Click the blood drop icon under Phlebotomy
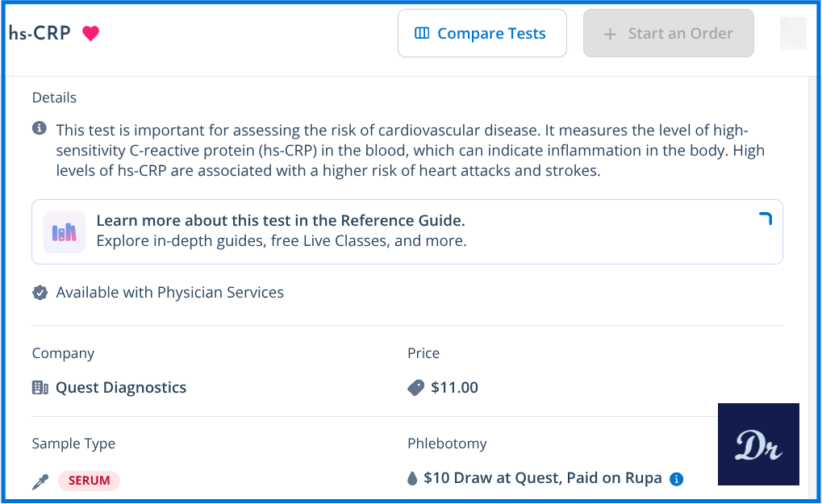 click(413, 479)
